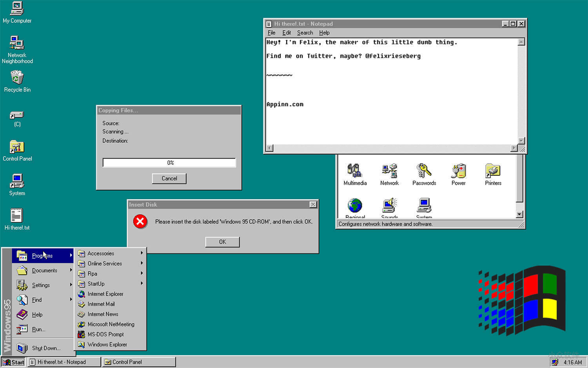This screenshot has height=368, width=588.
Task: Switch to Control Panel via the taskbar
Action: (x=138, y=361)
